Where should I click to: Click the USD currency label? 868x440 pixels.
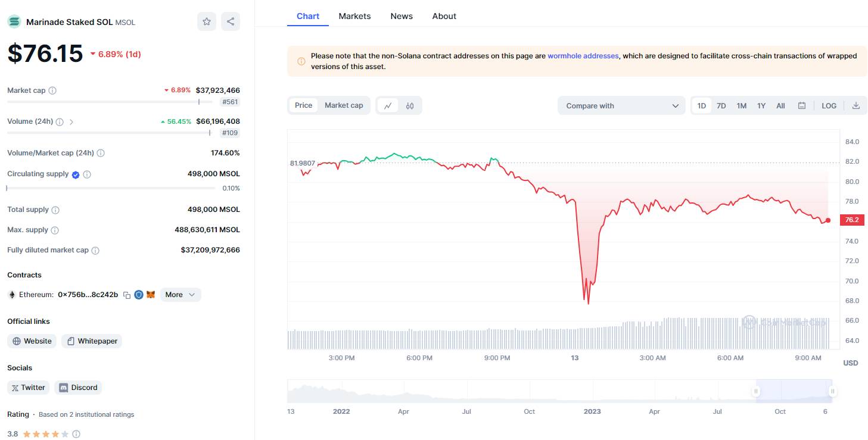pyautogui.click(x=851, y=363)
